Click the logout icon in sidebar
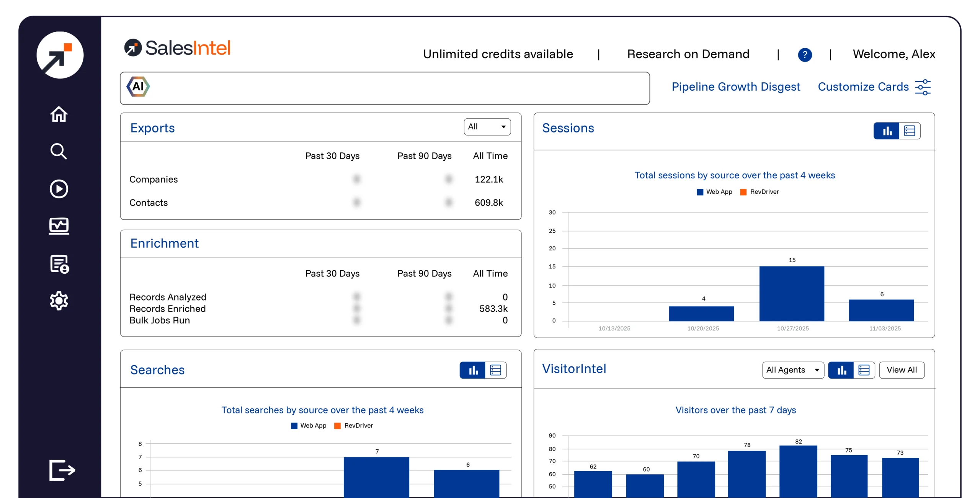980x498 pixels. pyautogui.click(x=62, y=470)
